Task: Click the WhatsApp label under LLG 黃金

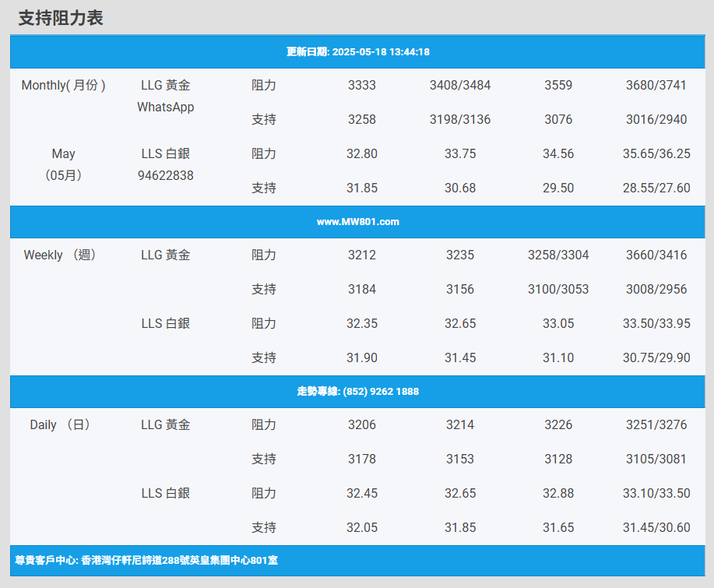Action: pyautogui.click(x=166, y=107)
